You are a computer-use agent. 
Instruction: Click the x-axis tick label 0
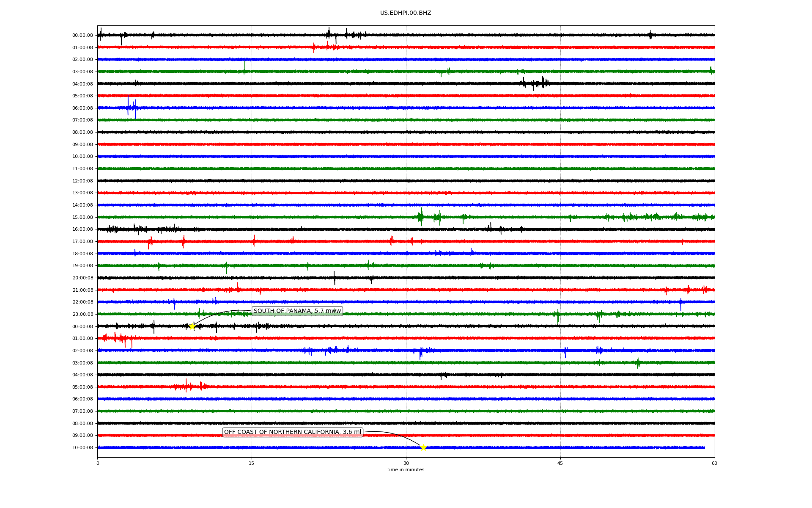click(98, 463)
